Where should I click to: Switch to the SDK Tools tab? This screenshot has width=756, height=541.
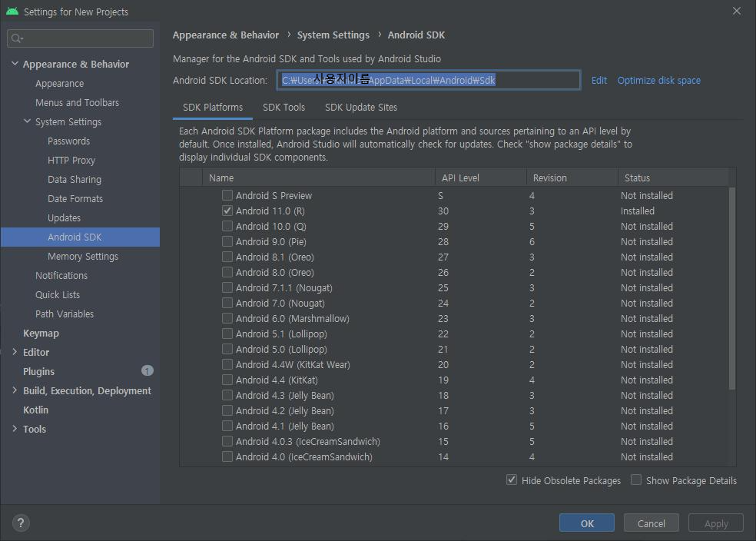tap(283, 108)
